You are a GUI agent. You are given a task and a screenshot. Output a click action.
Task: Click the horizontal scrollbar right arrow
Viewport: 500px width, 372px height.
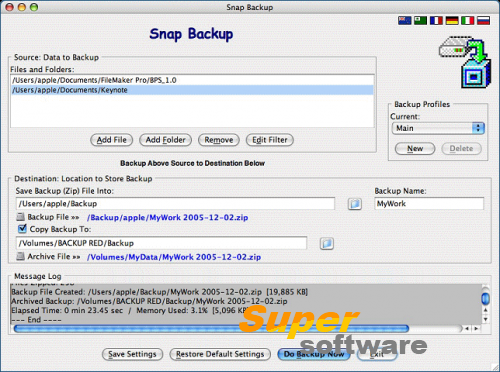476,329
